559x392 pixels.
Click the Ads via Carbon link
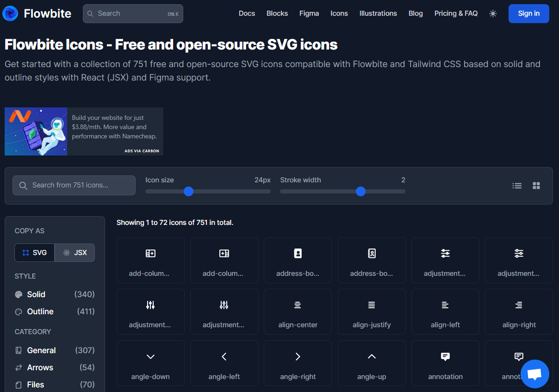[x=142, y=151]
